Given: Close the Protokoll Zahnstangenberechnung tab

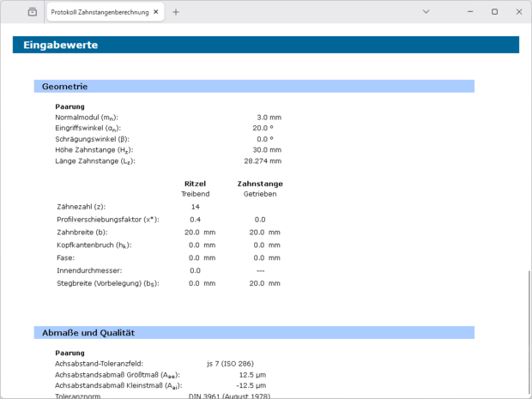Looking at the screenshot, I should [x=155, y=13].
